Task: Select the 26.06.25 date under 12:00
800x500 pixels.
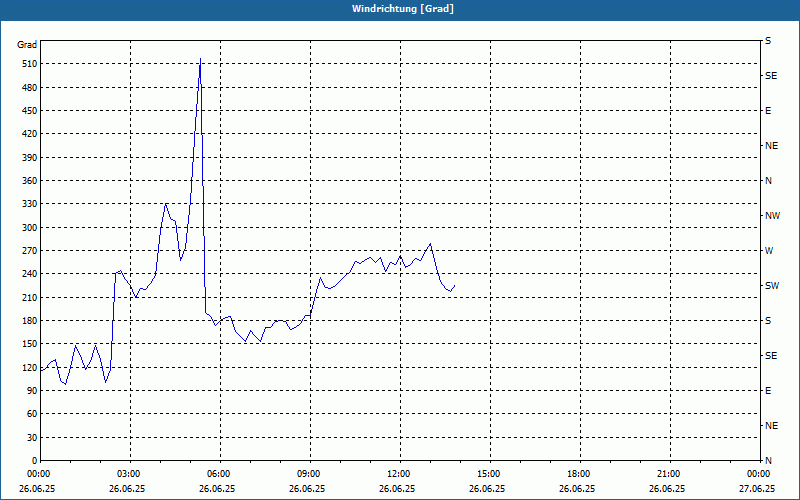Action: [x=397, y=489]
